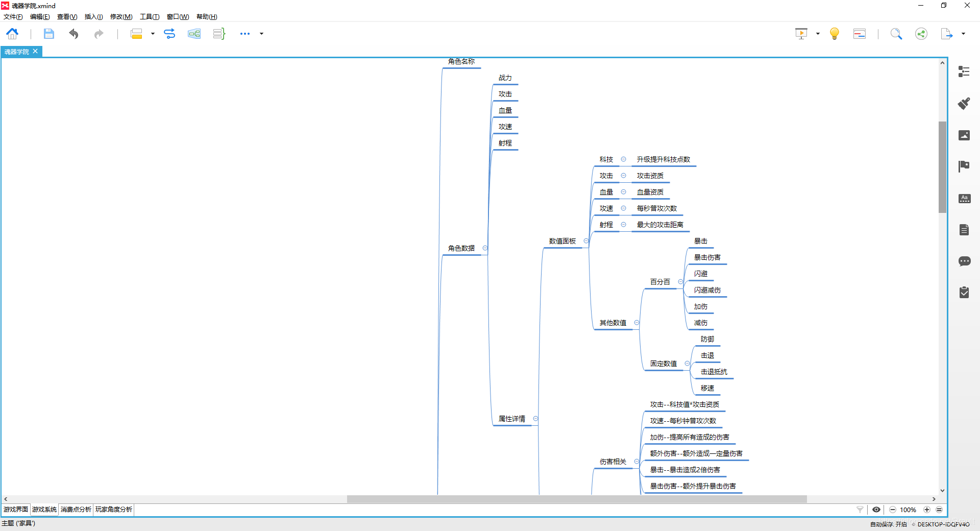This screenshot has width=980, height=531.
Task: Open the 窗口(W) menu
Action: 178,17
